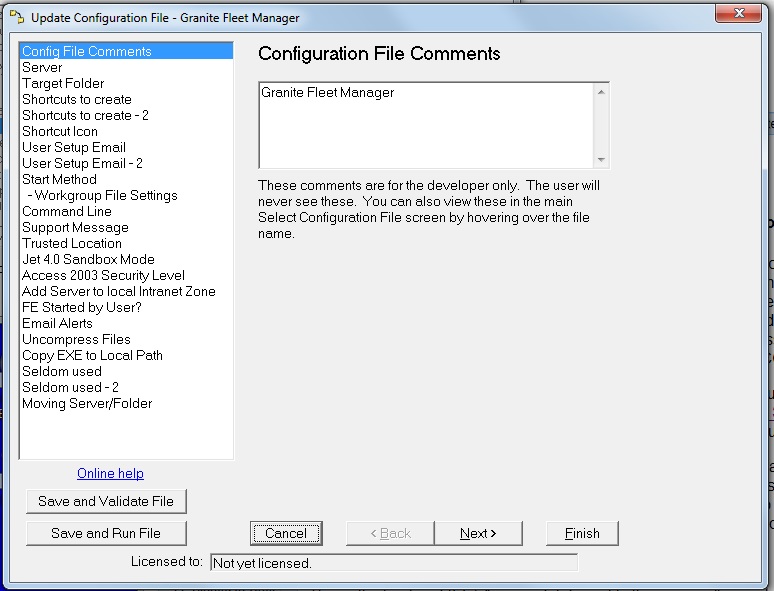Select Moving Server/Folder entry

click(126, 403)
